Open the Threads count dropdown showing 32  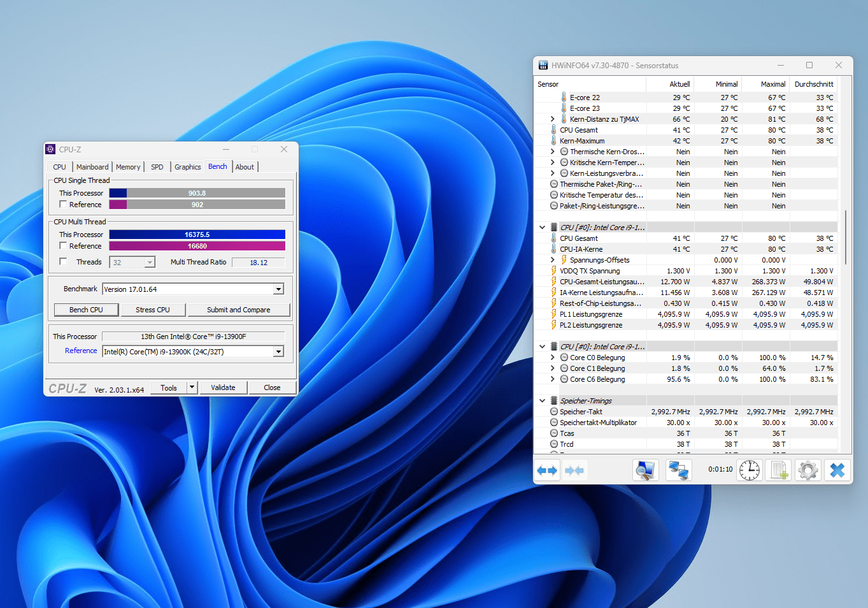(150, 263)
